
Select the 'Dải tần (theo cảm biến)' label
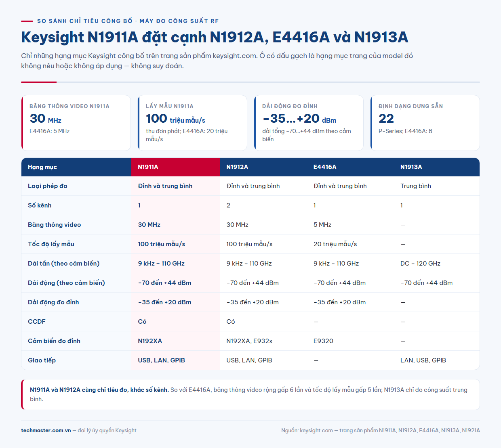pyautogui.click(x=64, y=264)
